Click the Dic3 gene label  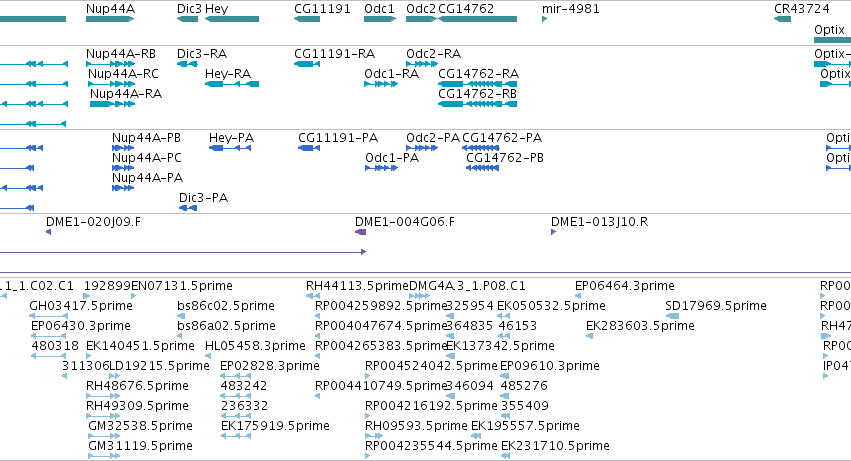189,9
